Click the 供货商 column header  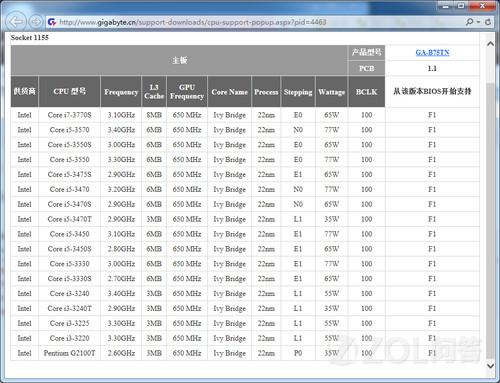tap(24, 91)
